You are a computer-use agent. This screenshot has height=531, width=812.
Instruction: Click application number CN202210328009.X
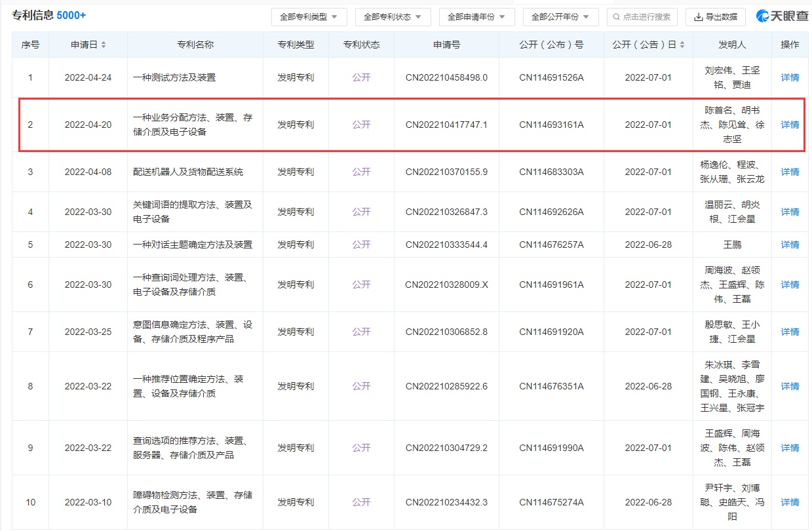[x=446, y=285]
